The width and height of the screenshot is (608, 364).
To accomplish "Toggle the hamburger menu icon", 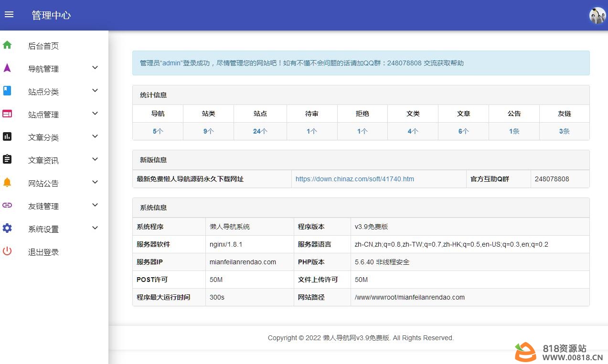I will tap(9, 14).
